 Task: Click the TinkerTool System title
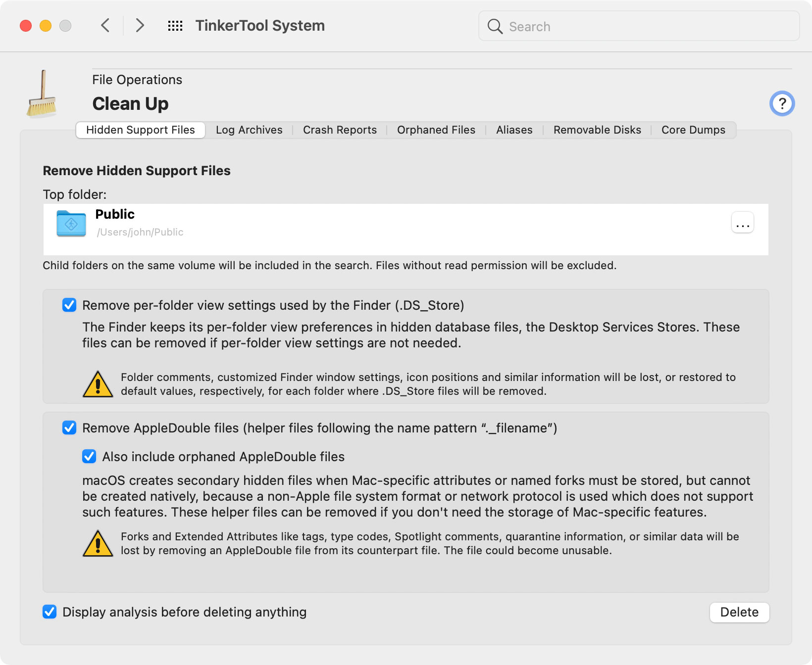[x=260, y=26]
